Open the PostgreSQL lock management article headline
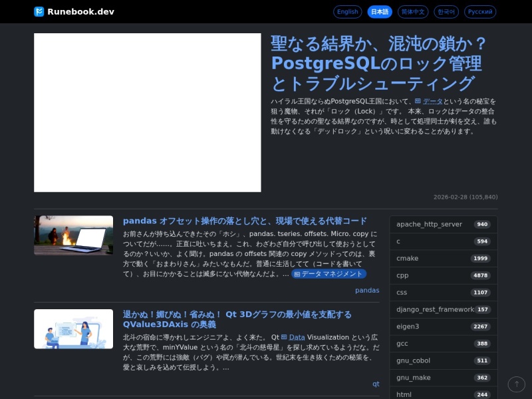The height and width of the screenshot is (399, 532). (378, 64)
